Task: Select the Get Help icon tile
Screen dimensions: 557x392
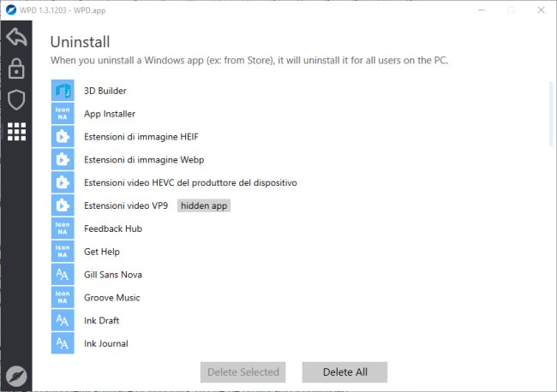Action: point(63,252)
